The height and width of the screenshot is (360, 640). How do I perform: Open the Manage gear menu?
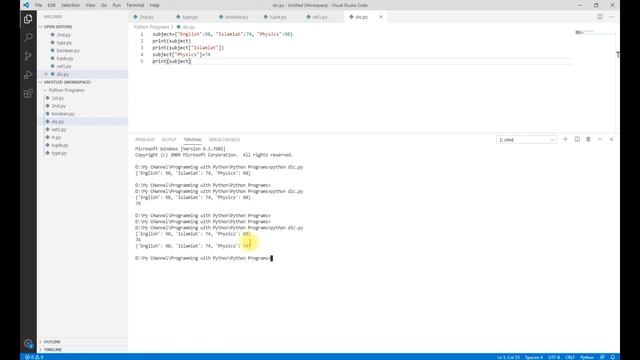[28, 344]
